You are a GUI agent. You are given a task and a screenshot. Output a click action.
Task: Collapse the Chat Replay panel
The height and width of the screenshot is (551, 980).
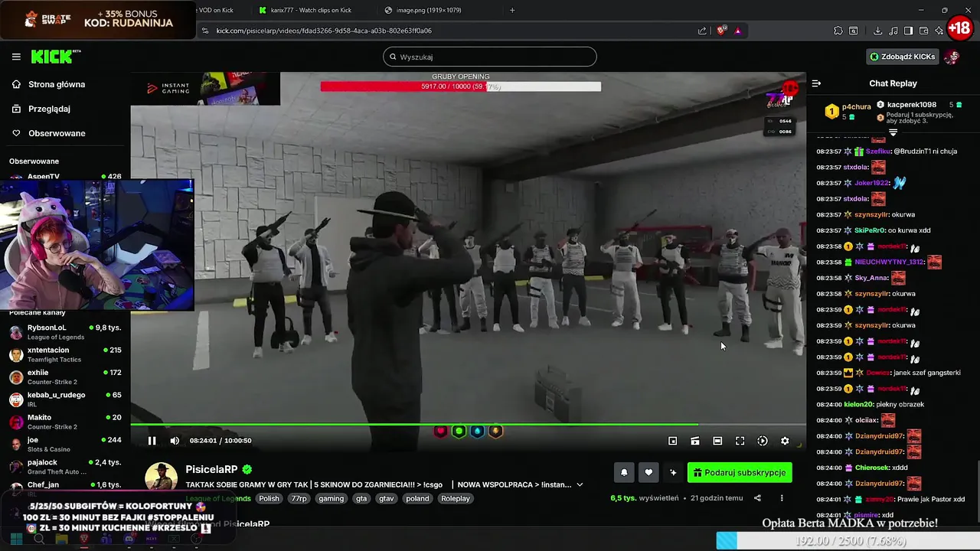pyautogui.click(x=816, y=83)
